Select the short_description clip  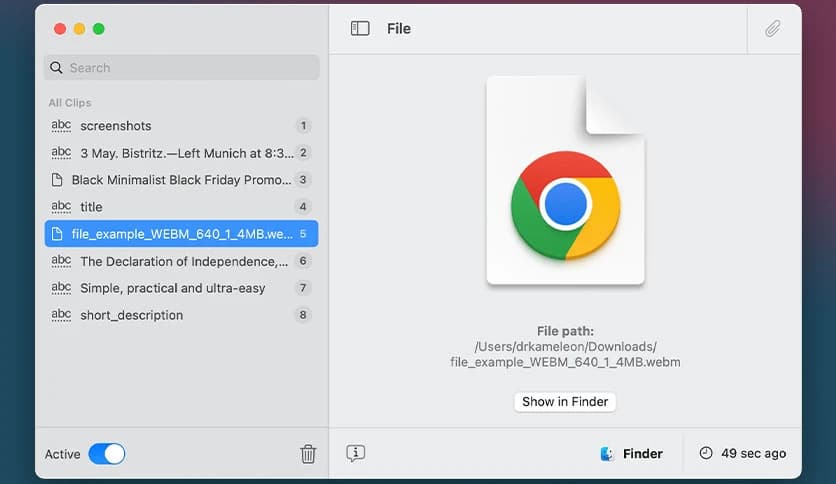[182, 315]
